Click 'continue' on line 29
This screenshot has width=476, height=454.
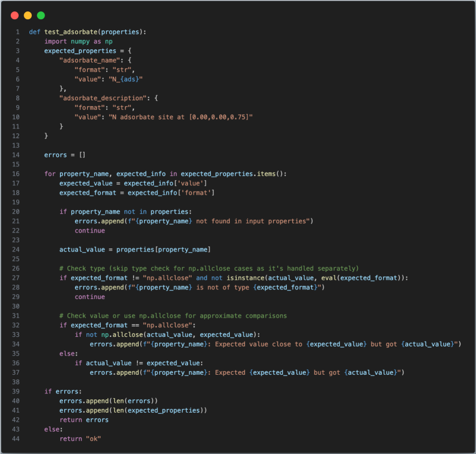90,297
